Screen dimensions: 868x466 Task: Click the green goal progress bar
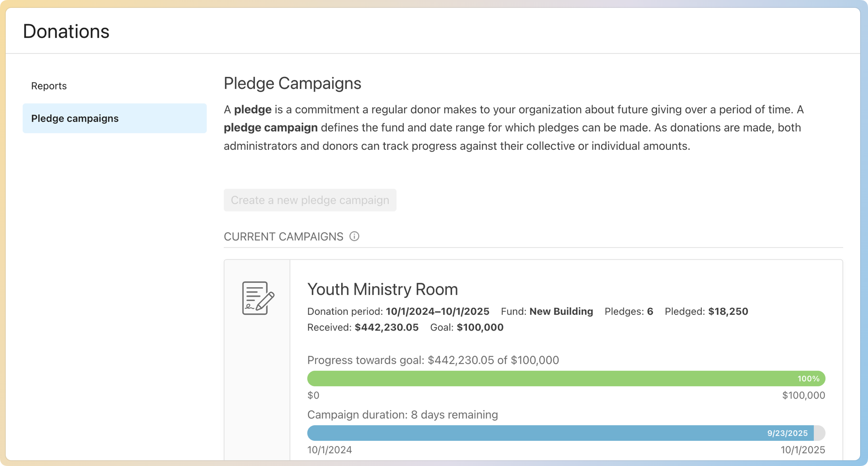pyautogui.click(x=521, y=379)
